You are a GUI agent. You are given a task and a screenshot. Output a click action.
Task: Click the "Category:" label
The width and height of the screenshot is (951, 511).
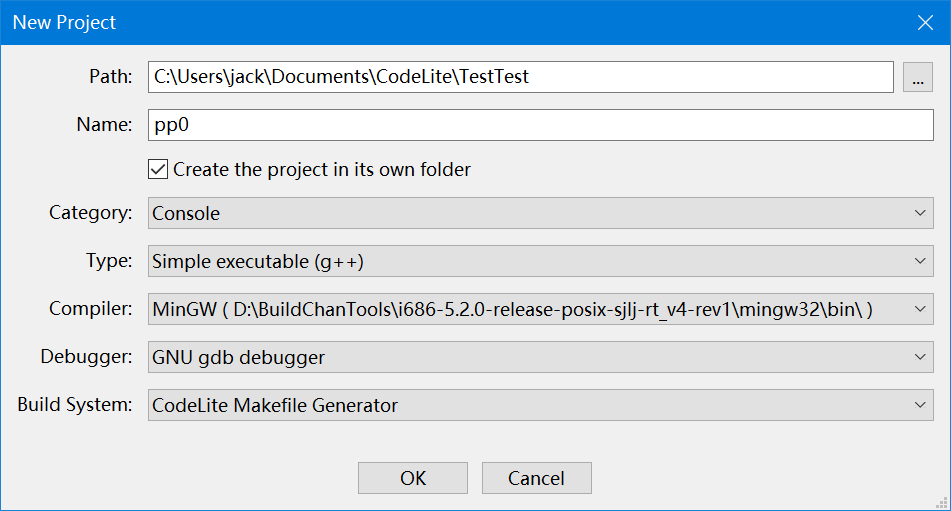pos(90,213)
